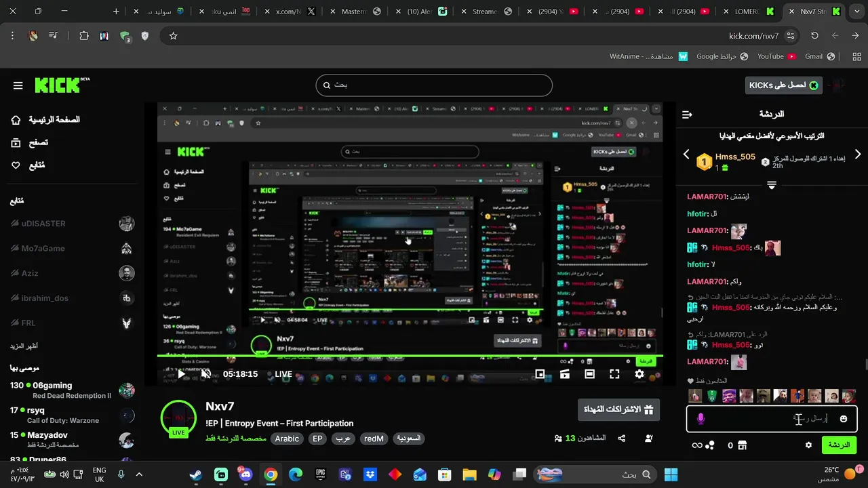Open the video player settings gear
The width and height of the screenshot is (868, 488).
tap(639, 374)
